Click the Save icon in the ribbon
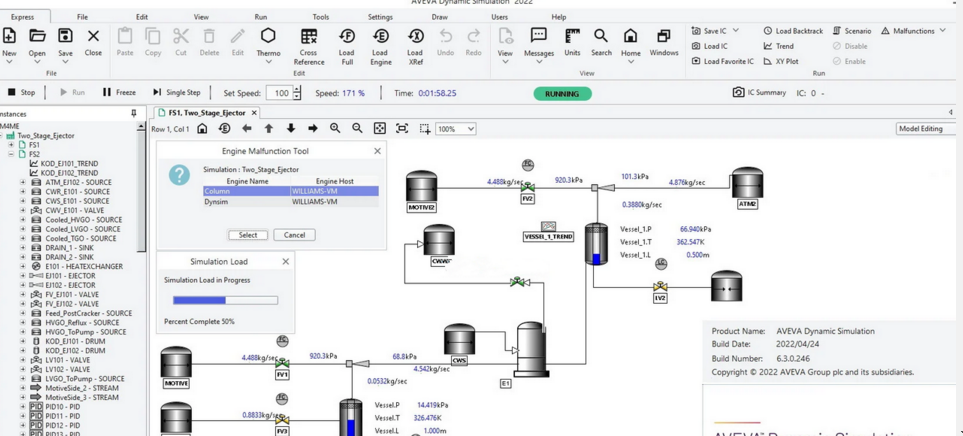Viewport: 963px width, 436px height. [65, 36]
